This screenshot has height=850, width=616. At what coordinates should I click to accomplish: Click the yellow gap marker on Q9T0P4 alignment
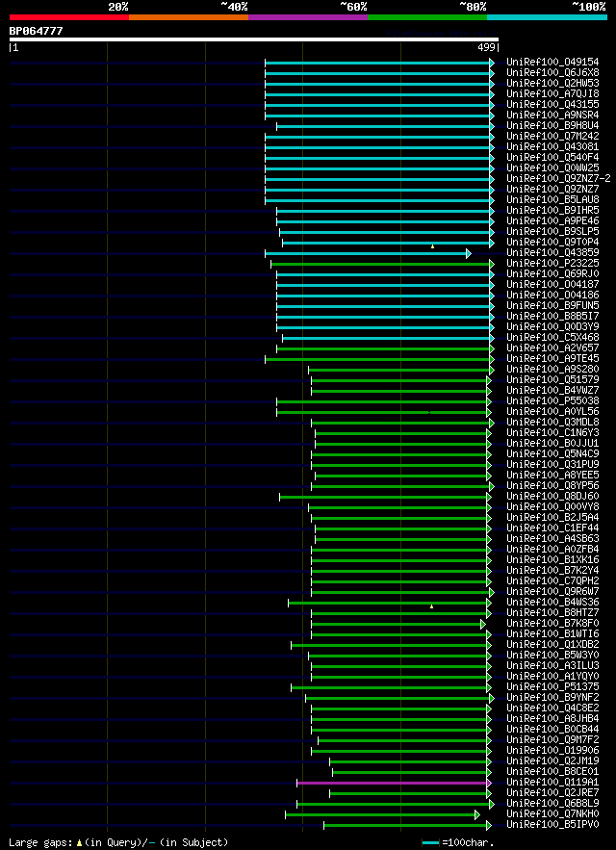point(433,246)
